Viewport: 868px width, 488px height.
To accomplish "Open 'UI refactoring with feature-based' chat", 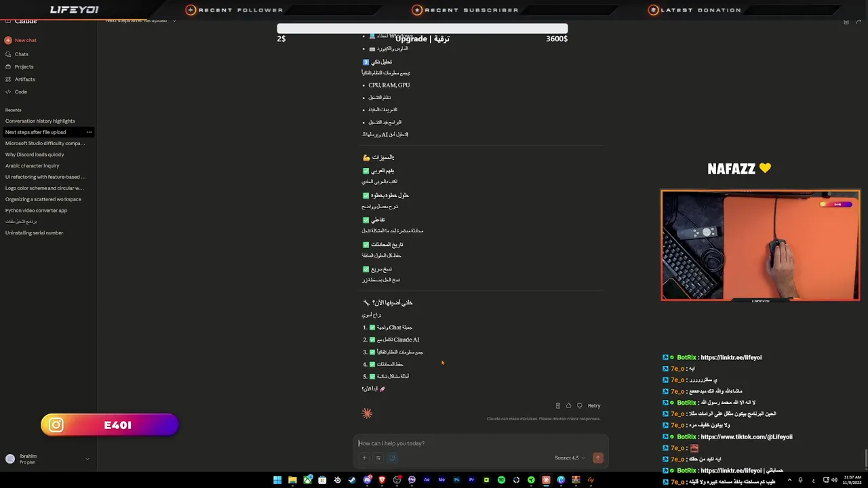I will pyautogui.click(x=45, y=177).
